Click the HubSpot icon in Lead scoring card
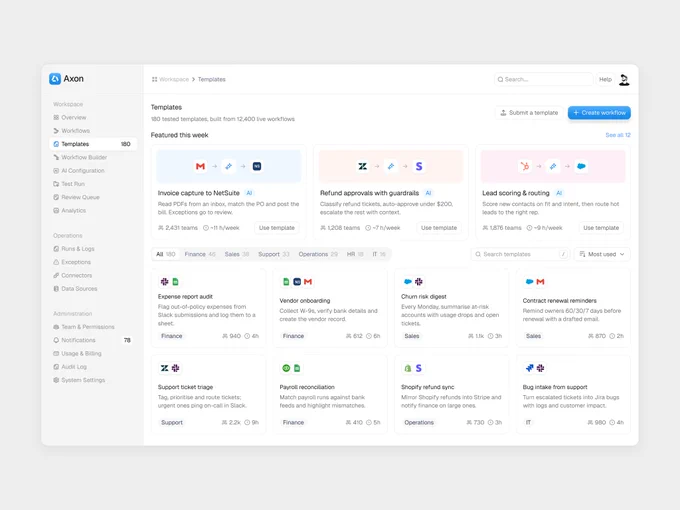Viewport: 680px width, 510px height. coord(525,167)
